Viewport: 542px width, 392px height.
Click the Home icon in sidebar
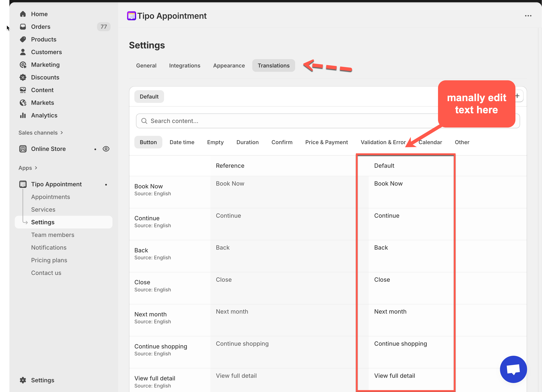pyautogui.click(x=23, y=14)
